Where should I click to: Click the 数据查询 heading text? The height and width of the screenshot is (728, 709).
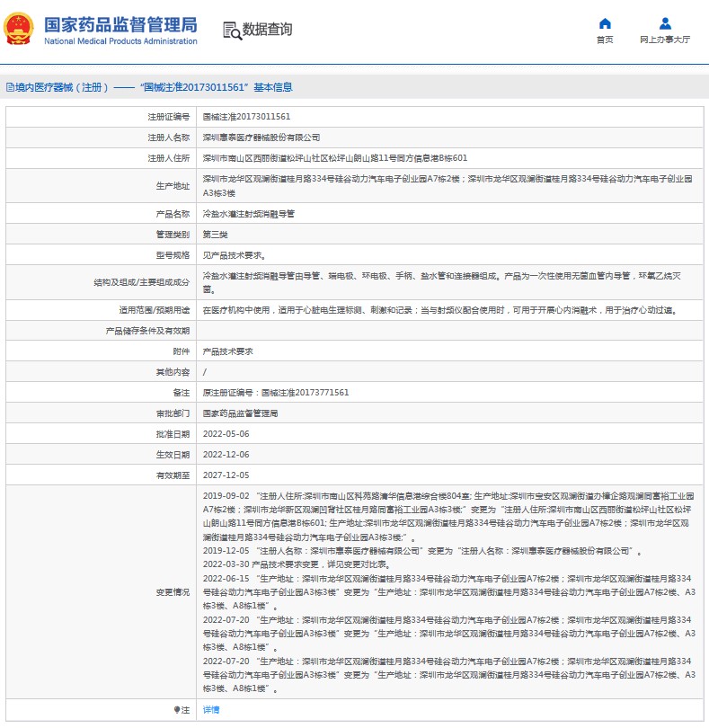[x=267, y=30]
